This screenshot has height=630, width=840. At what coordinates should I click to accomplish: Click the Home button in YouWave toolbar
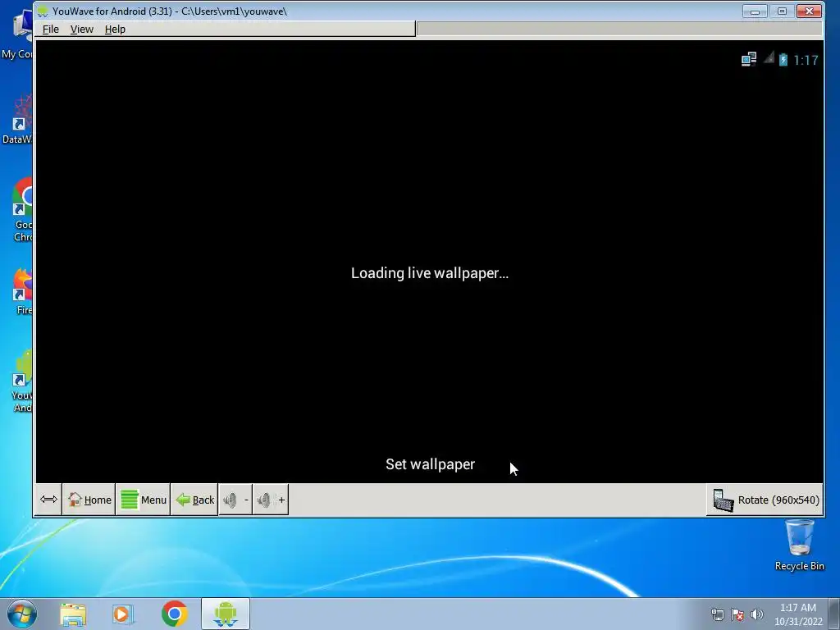pos(89,500)
